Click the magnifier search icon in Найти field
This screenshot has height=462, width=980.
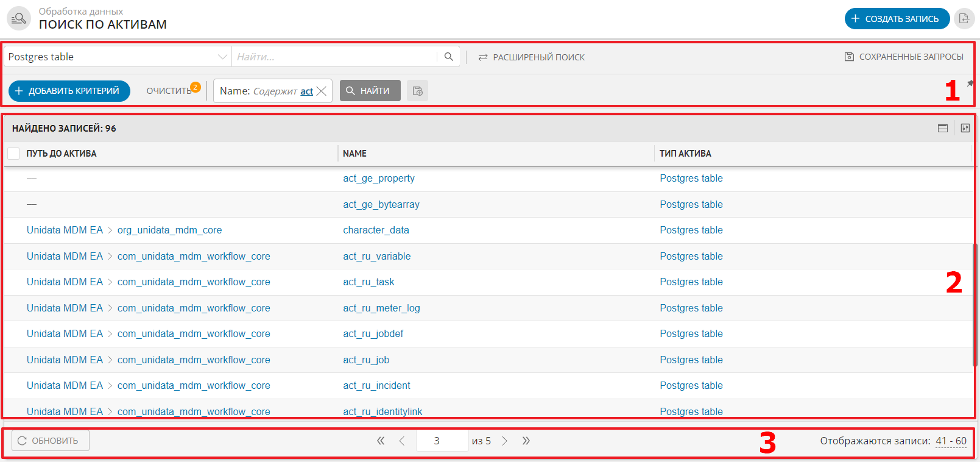(x=449, y=57)
